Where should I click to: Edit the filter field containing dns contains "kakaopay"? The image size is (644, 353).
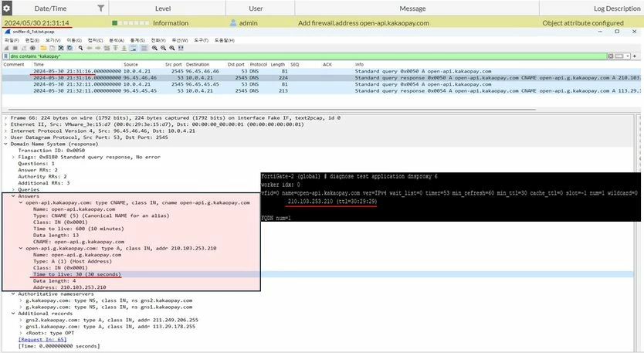pos(308,56)
